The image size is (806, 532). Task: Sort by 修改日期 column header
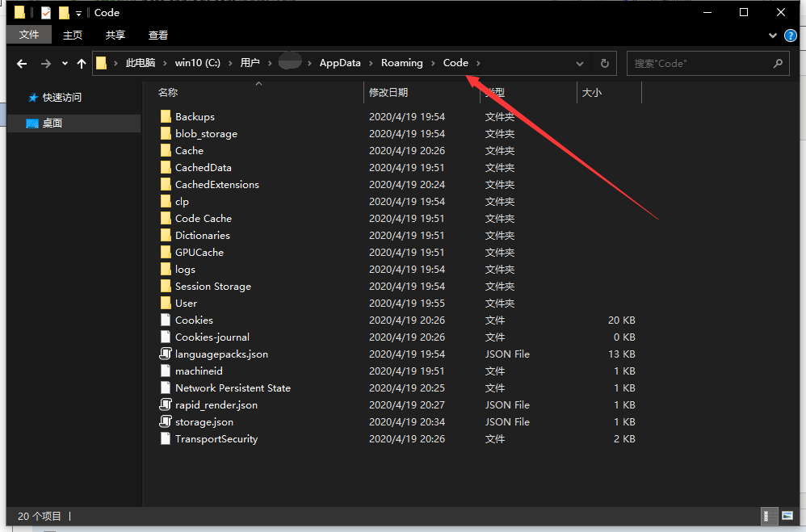[x=388, y=93]
